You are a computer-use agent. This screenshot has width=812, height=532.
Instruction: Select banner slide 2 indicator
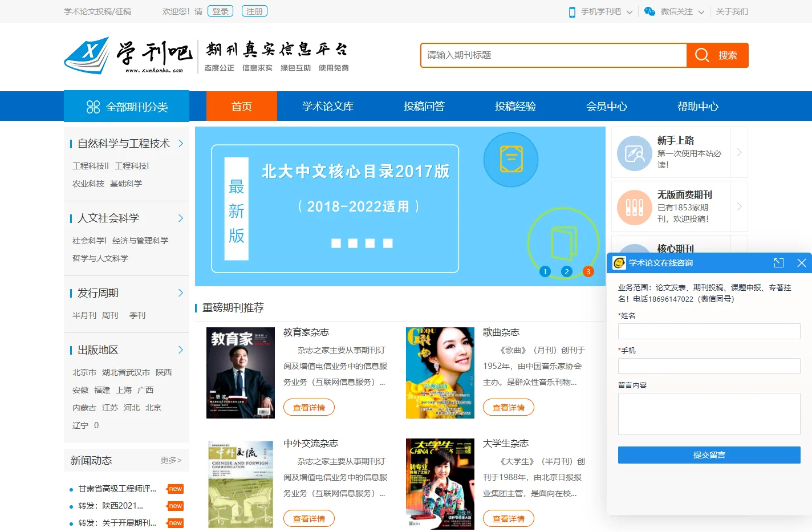[567, 271]
